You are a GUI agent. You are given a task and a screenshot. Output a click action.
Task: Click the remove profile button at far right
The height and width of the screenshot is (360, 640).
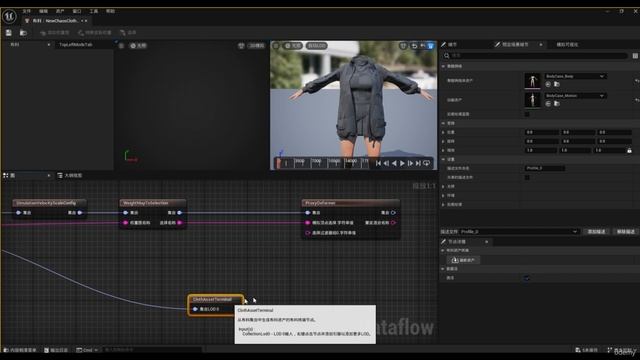(626, 232)
